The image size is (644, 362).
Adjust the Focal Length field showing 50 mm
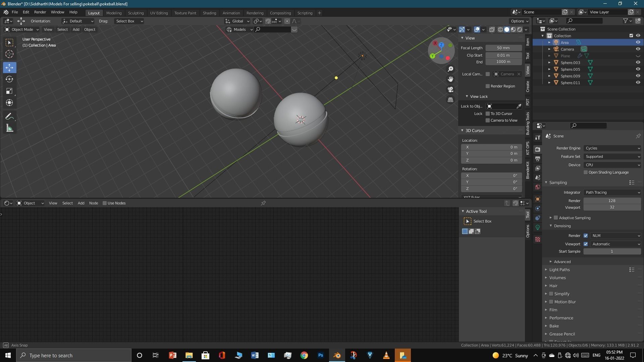point(503,48)
